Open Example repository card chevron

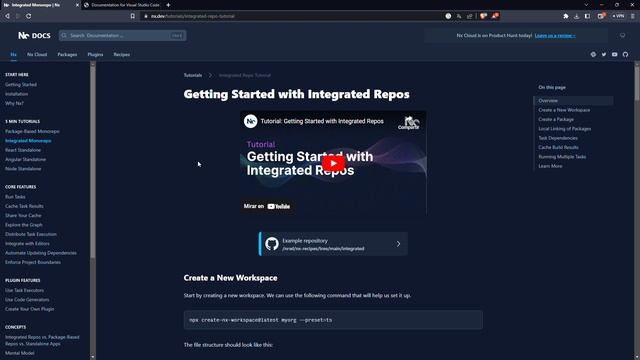[x=398, y=244]
